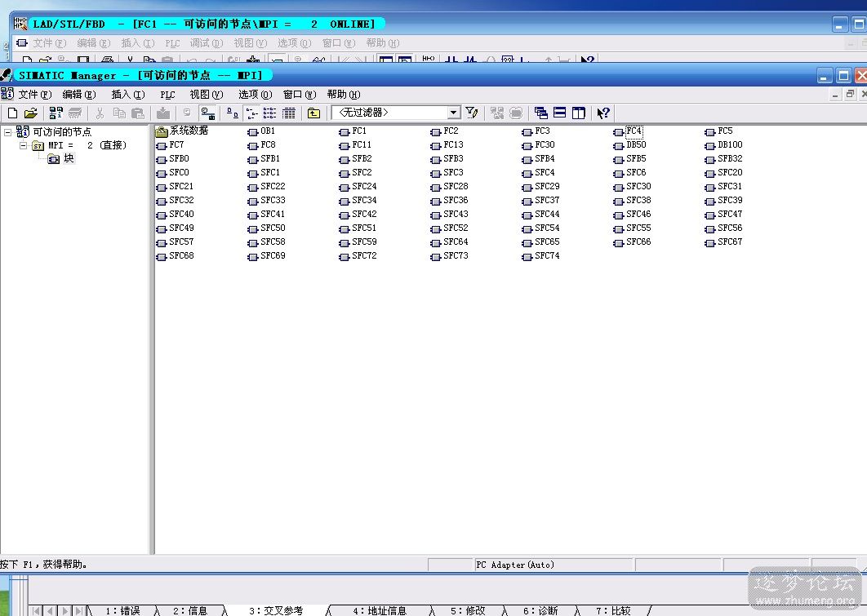Open the 编辑(E) menu in SIMATIC Manager
The height and width of the screenshot is (616, 867).
click(79, 95)
